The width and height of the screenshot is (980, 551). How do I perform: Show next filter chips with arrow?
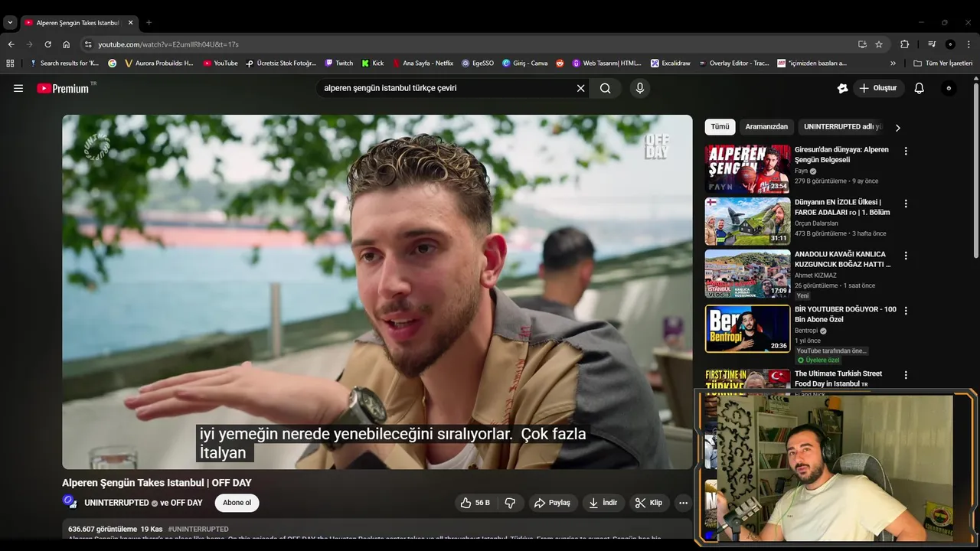(x=897, y=128)
